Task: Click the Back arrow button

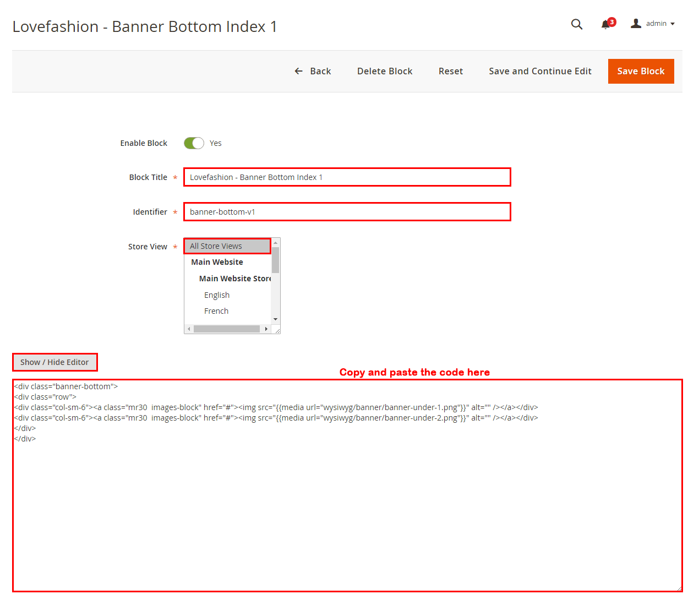Action: click(x=313, y=71)
